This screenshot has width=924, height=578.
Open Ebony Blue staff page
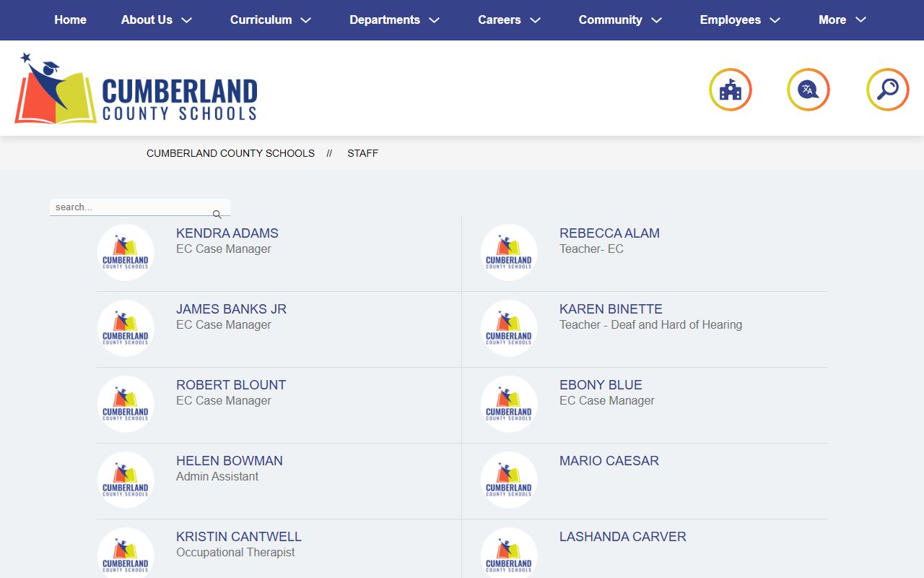pos(601,385)
